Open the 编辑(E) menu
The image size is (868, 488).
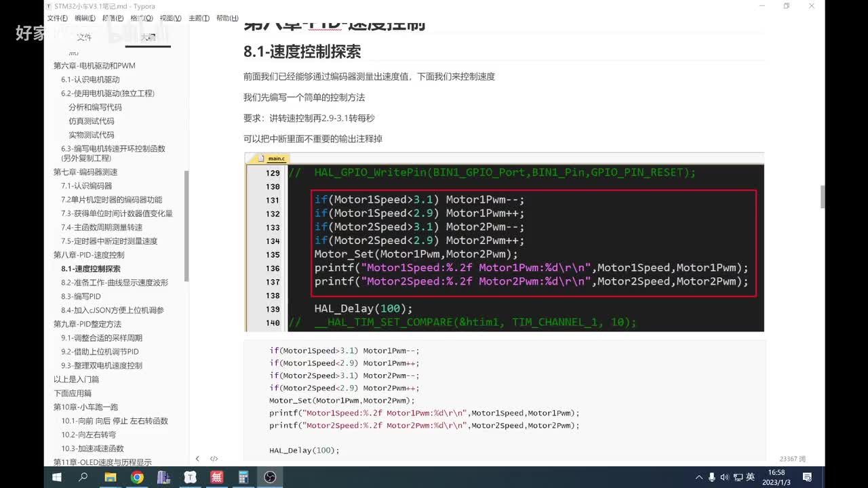click(85, 18)
